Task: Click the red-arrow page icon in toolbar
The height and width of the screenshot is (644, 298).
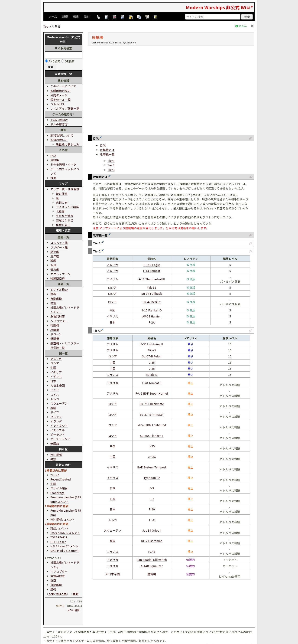Action: (x=114, y=17)
